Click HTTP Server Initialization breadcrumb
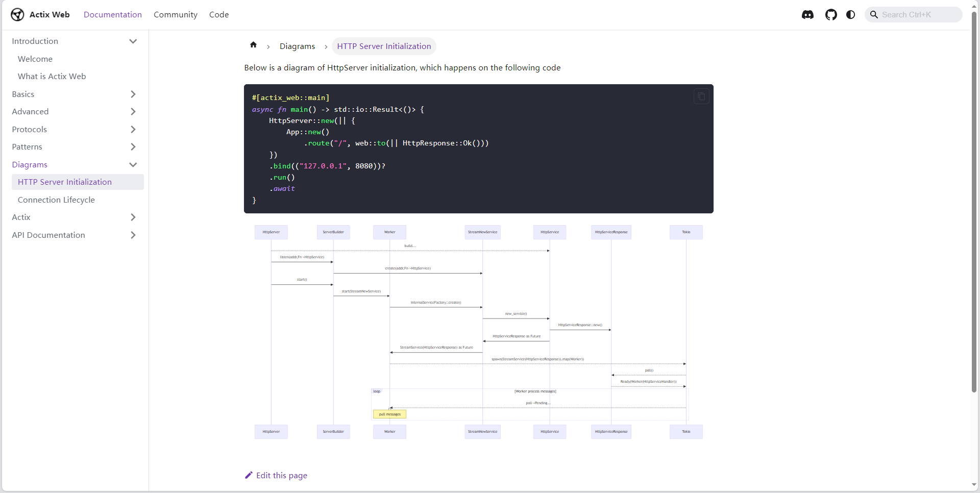 click(384, 46)
